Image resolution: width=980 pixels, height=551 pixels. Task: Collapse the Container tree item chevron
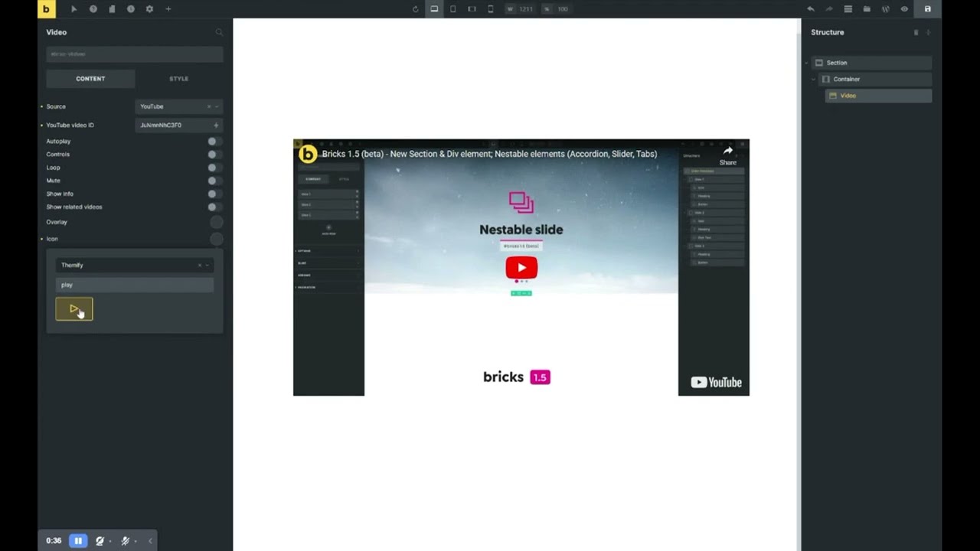coord(814,79)
